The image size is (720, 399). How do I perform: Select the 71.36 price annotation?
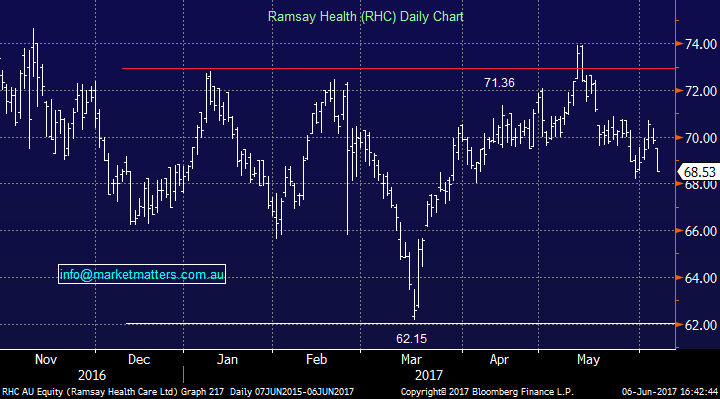point(499,83)
